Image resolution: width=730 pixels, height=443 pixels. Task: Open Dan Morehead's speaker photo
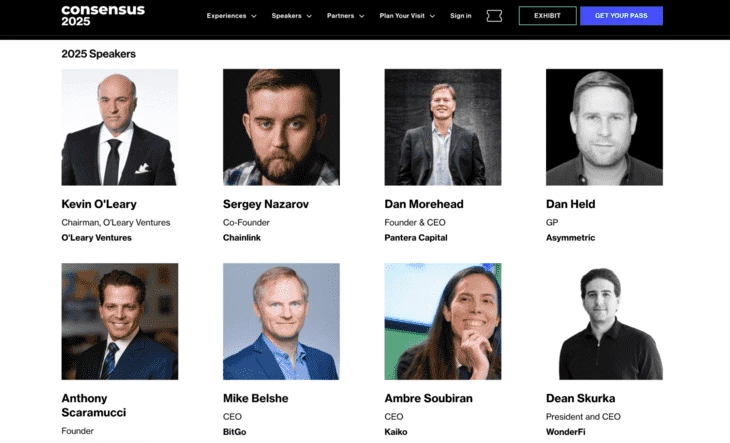[x=443, y=127]
